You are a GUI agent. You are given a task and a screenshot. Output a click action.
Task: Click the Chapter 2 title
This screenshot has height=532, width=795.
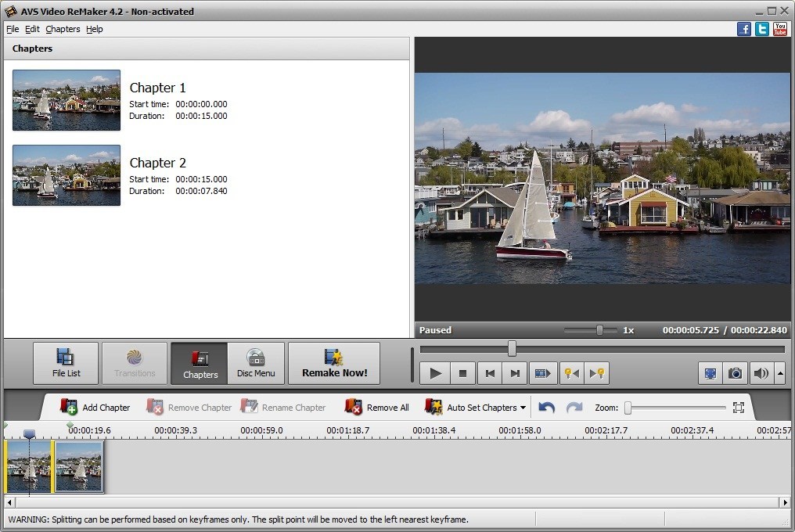click(158, 163)
